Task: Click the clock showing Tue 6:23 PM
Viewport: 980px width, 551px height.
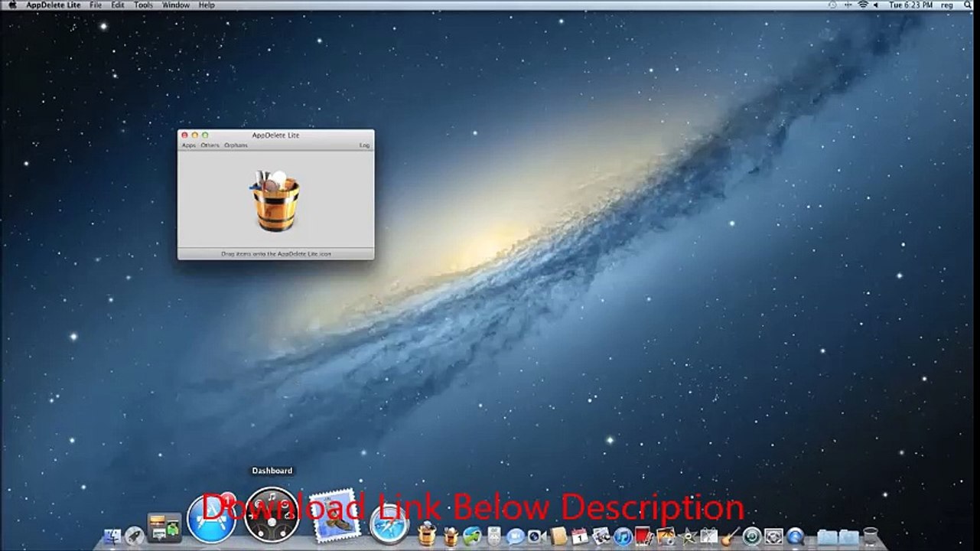Action: pyautogui.click(x=911, y=5)
